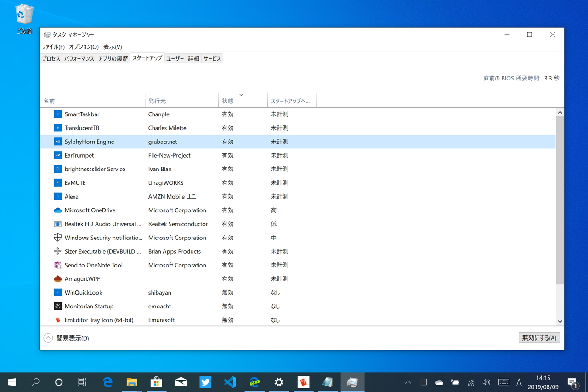Open the Mail app from the taskbar
588x392 pixels.
pyautogui.click(x=181, y=382)
